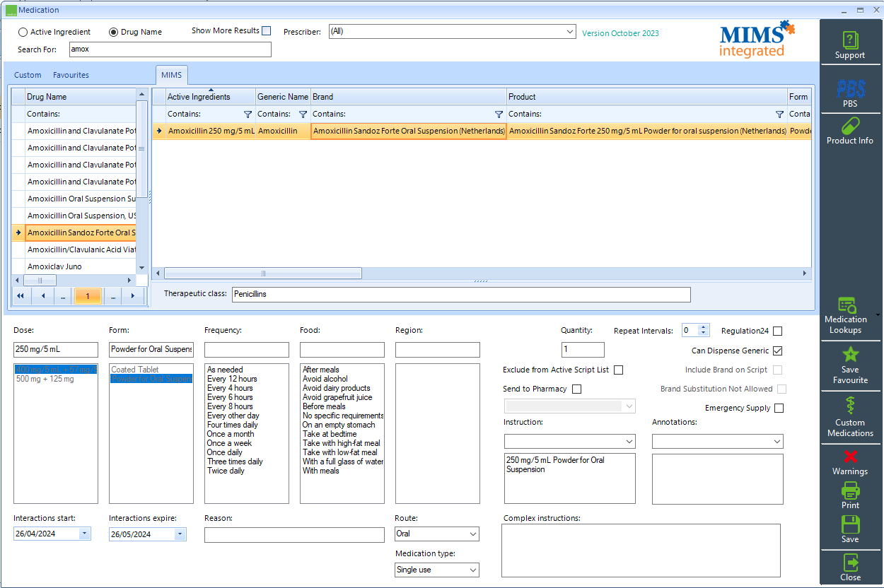The image size is (884, 588).
Task: Tick the Emergency Supply checkbox
Action: click(779, 408)
